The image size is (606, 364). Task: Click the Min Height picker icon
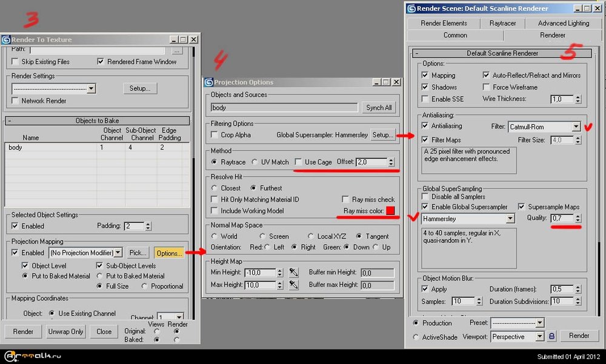[294, 273]
